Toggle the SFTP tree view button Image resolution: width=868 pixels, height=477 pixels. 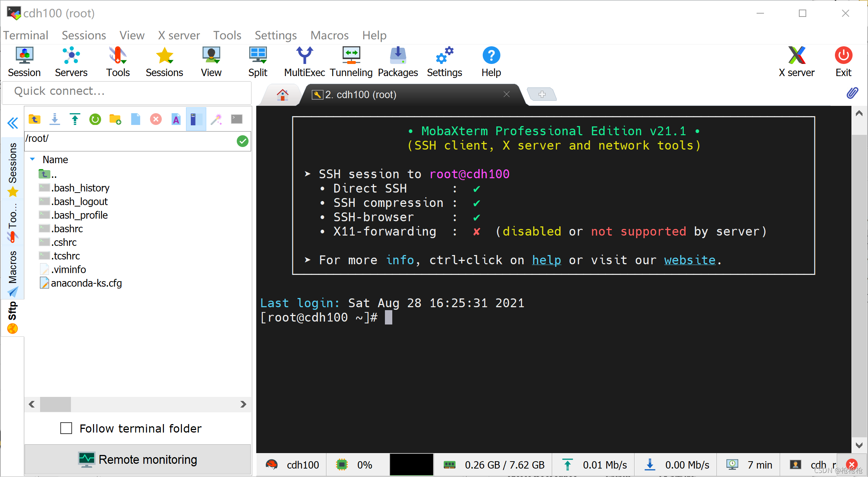coord(196,119)
